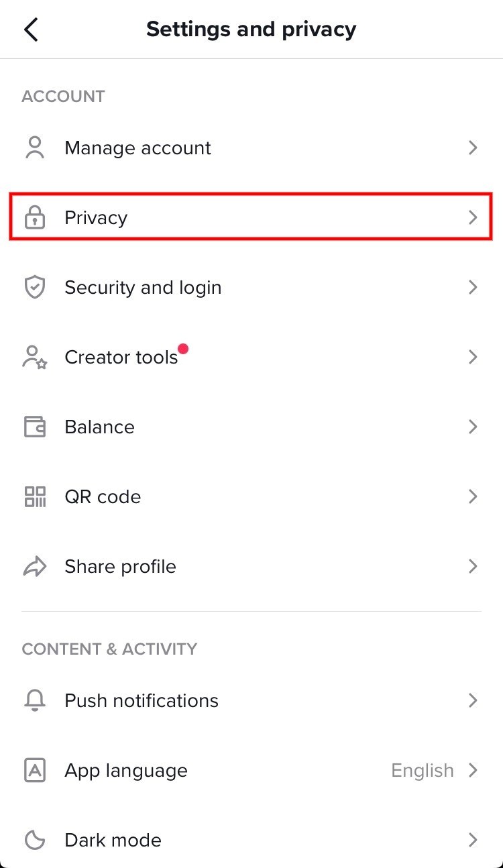
Task: Tap the back arrow icon
Action: pyautogui.click(x=31, y=30)
